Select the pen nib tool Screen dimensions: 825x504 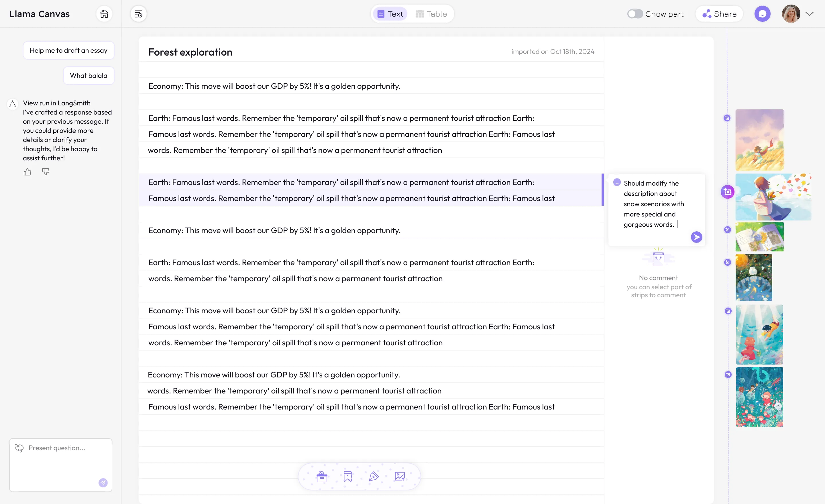point(374,476)
